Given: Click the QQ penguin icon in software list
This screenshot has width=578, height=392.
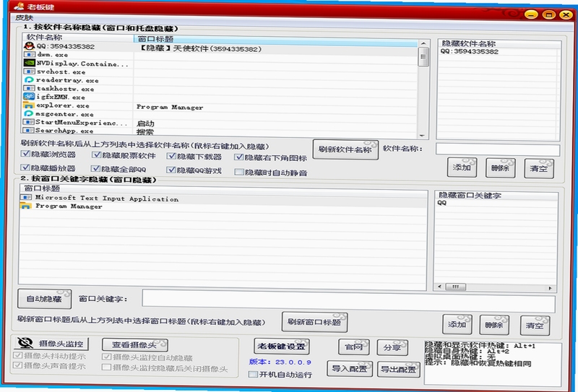Looking at the screenshot, I should pyautogui.click(x=29, y=46).
